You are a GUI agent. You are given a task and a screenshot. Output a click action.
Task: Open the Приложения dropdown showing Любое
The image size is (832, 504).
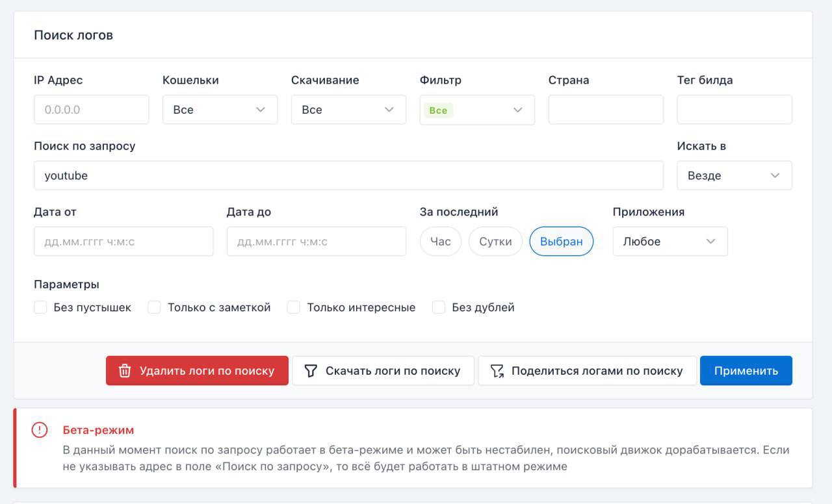click(669, 242)
